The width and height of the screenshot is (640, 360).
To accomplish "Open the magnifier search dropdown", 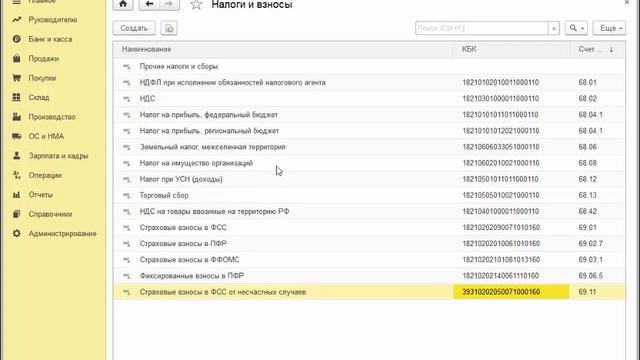I will pyautogui.click(x=576, y=28).
